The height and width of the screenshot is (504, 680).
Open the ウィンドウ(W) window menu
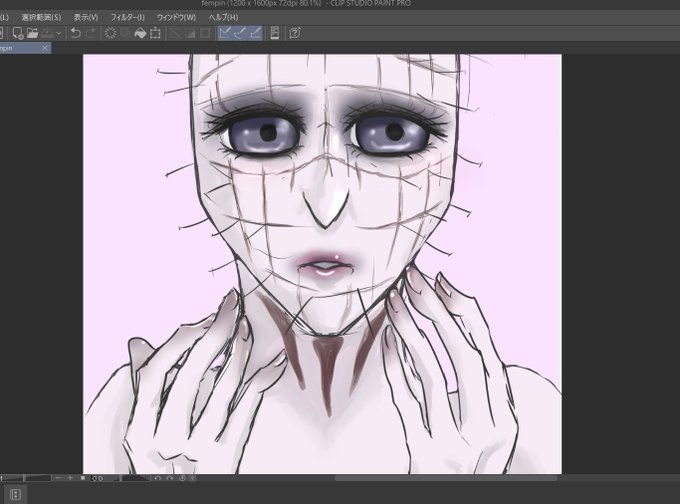[177, 17]
